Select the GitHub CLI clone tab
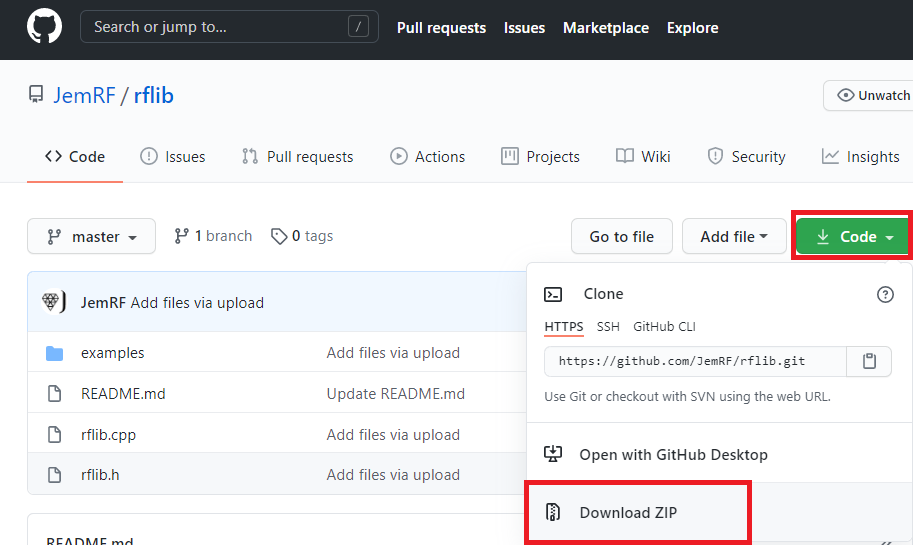 [664, 327]
